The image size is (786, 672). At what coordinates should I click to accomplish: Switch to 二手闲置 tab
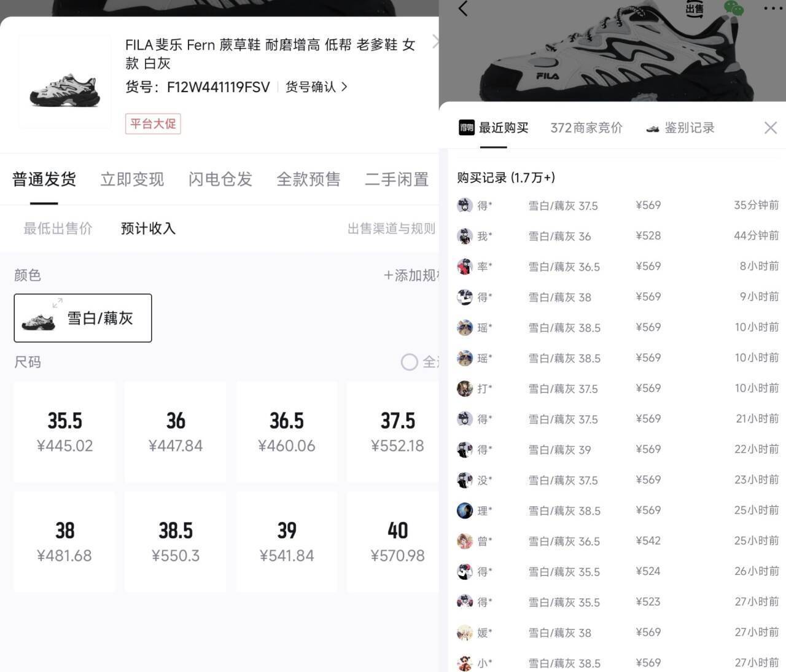pos(397,179)
